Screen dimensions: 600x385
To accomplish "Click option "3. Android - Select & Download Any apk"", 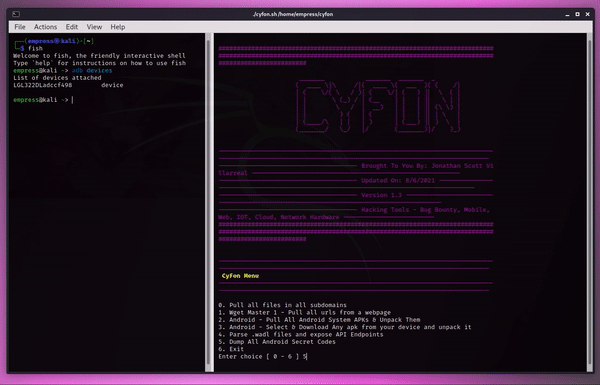I will click(345, 327).
